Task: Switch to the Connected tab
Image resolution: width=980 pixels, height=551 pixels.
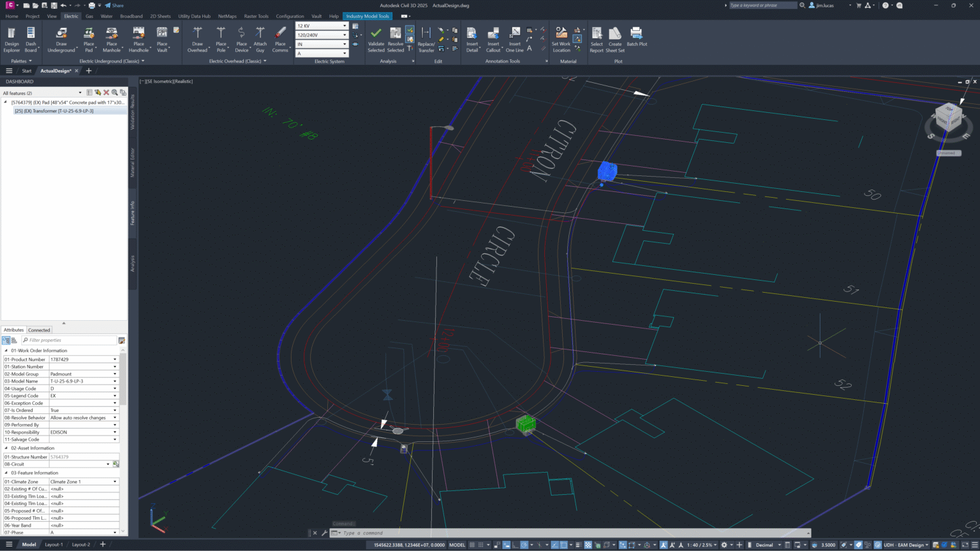Action: pyautogui.click(x=39, y=330)
